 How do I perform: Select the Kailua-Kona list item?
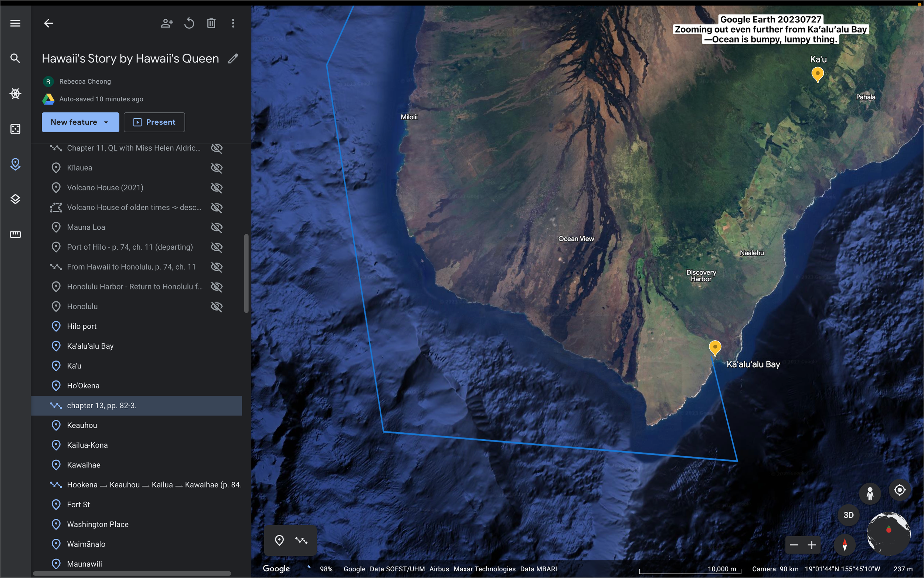pyautogui.click(x=87, y=445)
